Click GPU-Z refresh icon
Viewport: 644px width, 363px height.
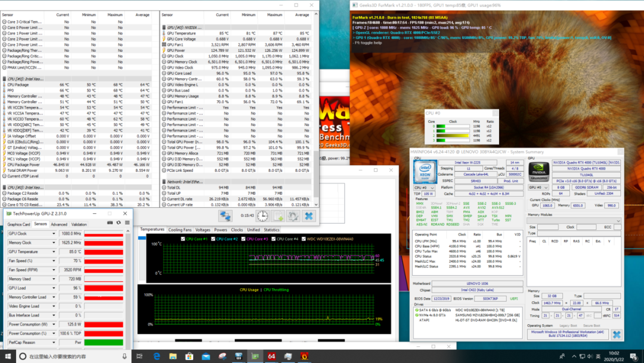point(119,223)
